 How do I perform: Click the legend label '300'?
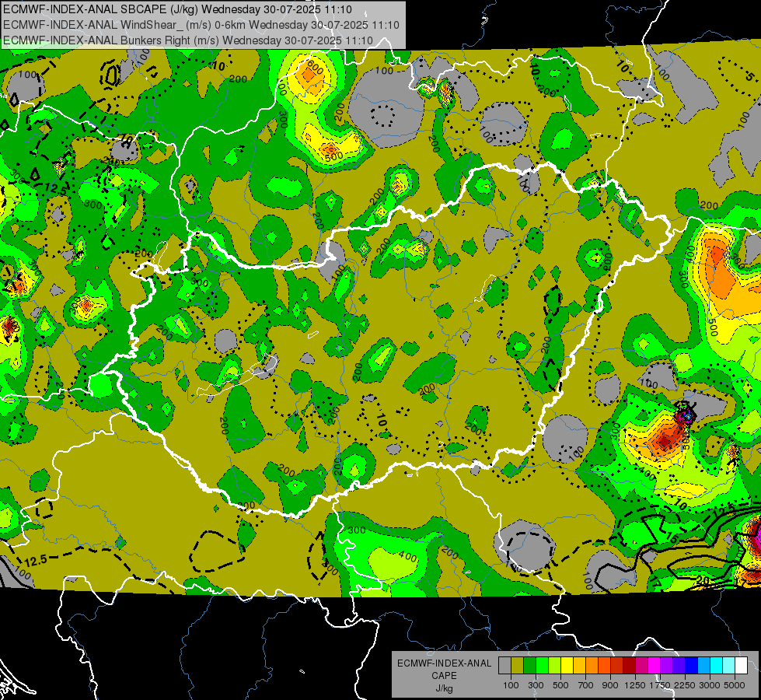pos(536,685)
